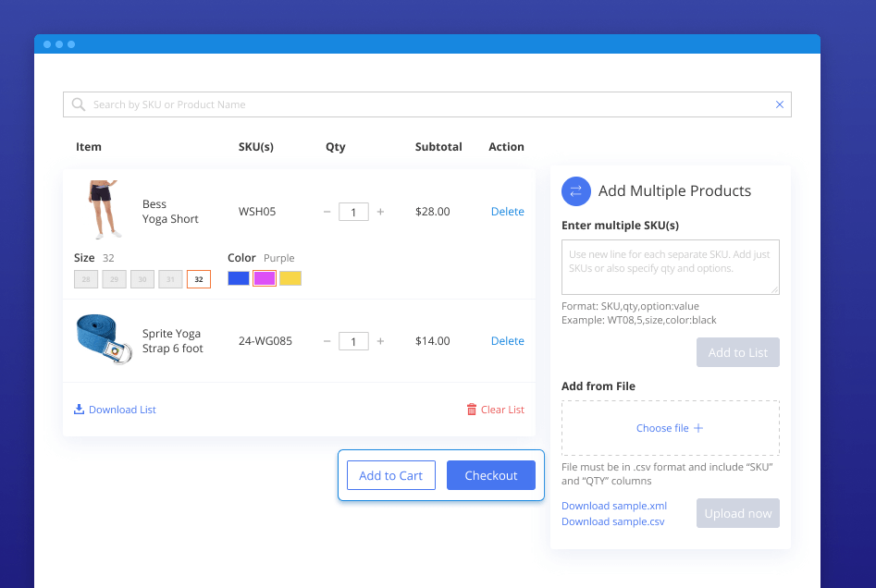Image resolution: width=876 pixels, height=588 pixels.
Task: Click the Enter multiple SKU(s) text area
Action: pos(670,267)
